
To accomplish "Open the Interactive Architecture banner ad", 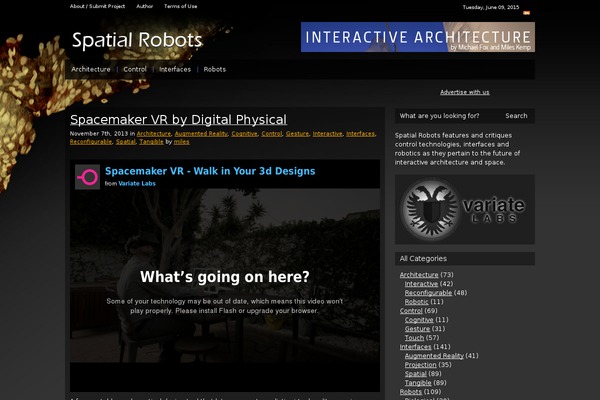I will [418, 37].
